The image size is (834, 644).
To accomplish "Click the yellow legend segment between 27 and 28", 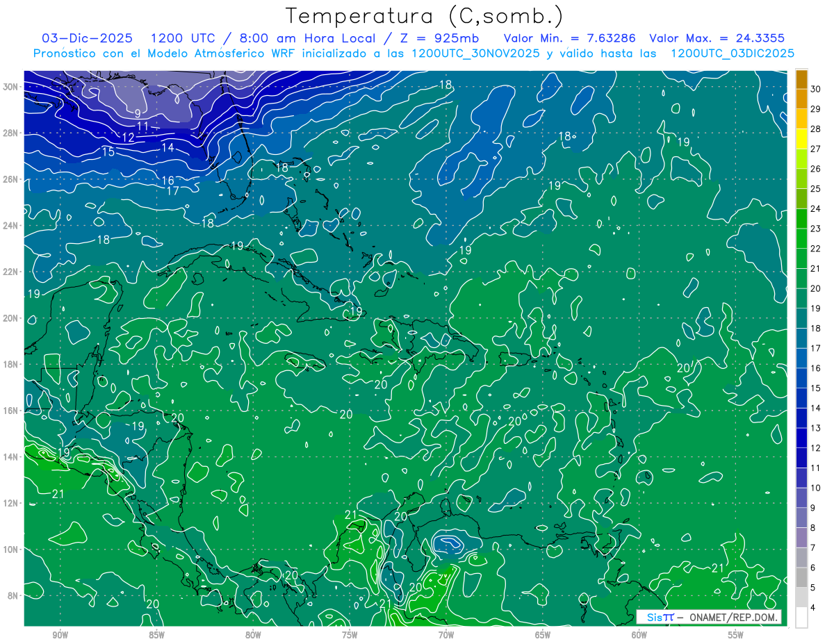I will pyautogui.click(x=801, y=138).
